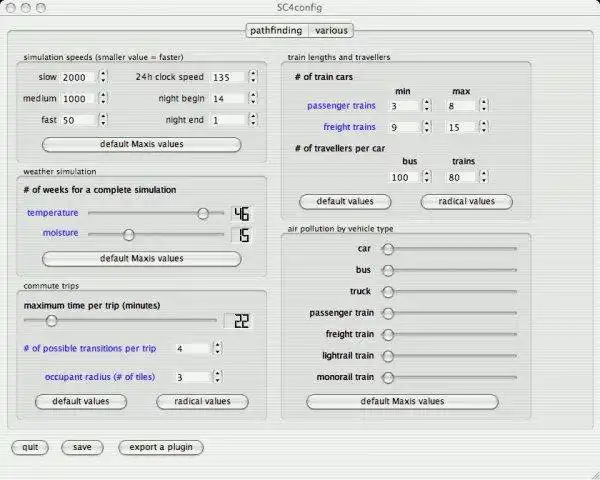Viewport: 600px width, 480px height.
Task: Click the medium speed input field
Action: (x=77, y=99)
